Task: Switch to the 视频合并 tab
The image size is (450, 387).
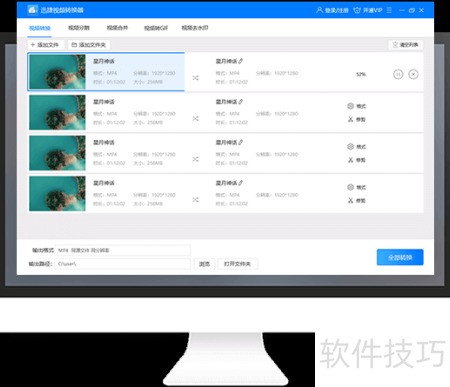Action: pos(117,28)
